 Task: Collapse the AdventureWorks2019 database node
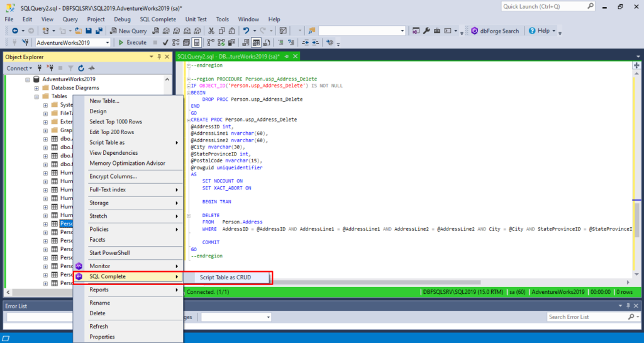28,79
